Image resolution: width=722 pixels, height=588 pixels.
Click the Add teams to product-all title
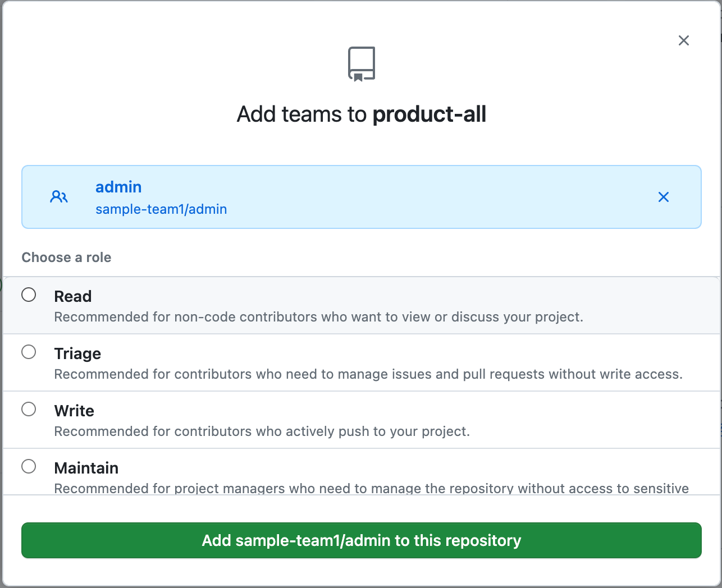[x=362, y=114]
